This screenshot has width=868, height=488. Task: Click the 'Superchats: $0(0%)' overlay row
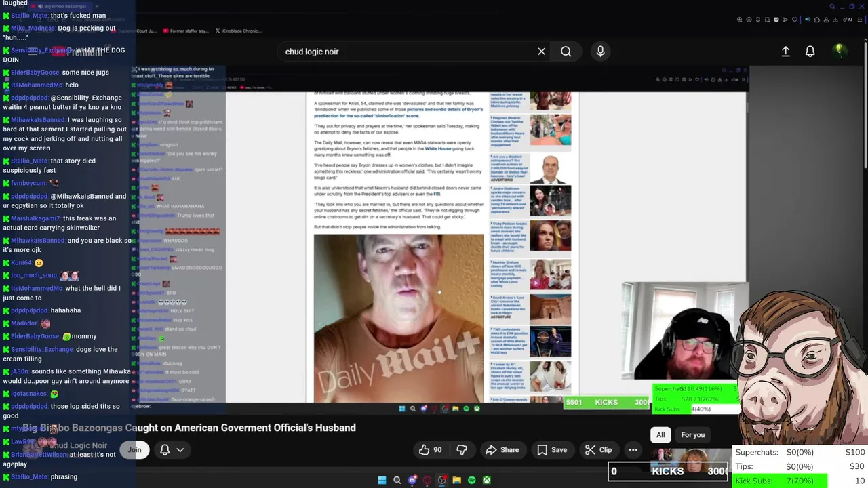pos(800,452)
